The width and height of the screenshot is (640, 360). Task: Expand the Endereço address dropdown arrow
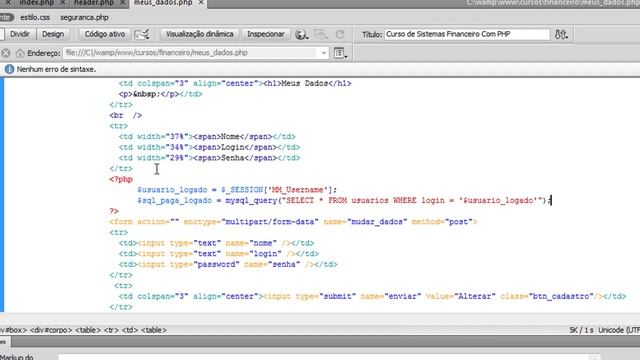(x=324, y=53)
